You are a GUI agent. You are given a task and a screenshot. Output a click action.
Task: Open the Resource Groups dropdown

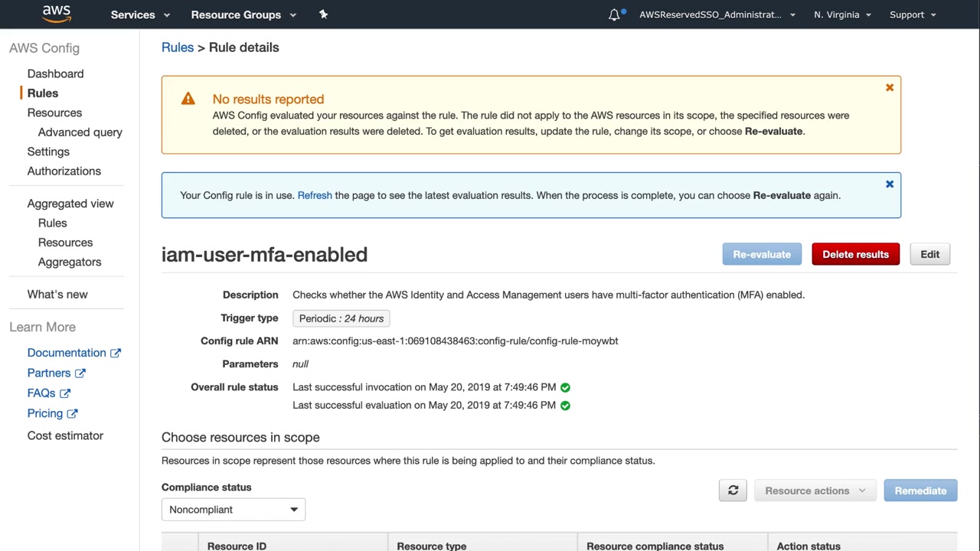[x=243, y=15]
